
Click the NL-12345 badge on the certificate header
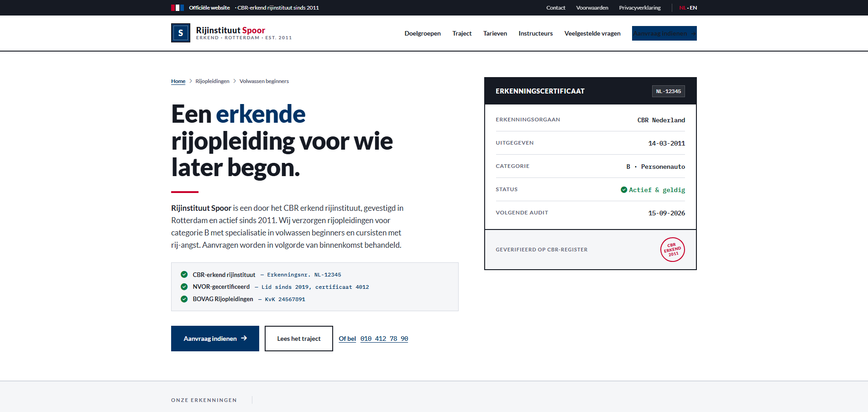668,91
